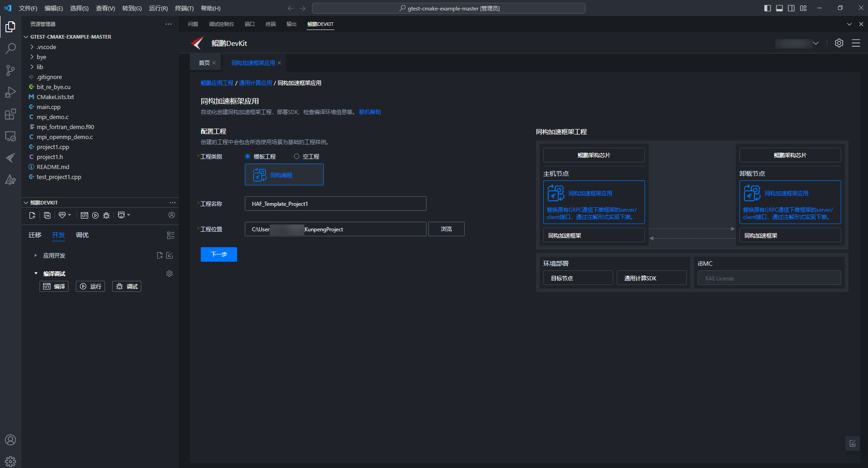Open DevKit panel settings gear
Viewport: 868px width, 468px height.
click(x=839, y=43)
